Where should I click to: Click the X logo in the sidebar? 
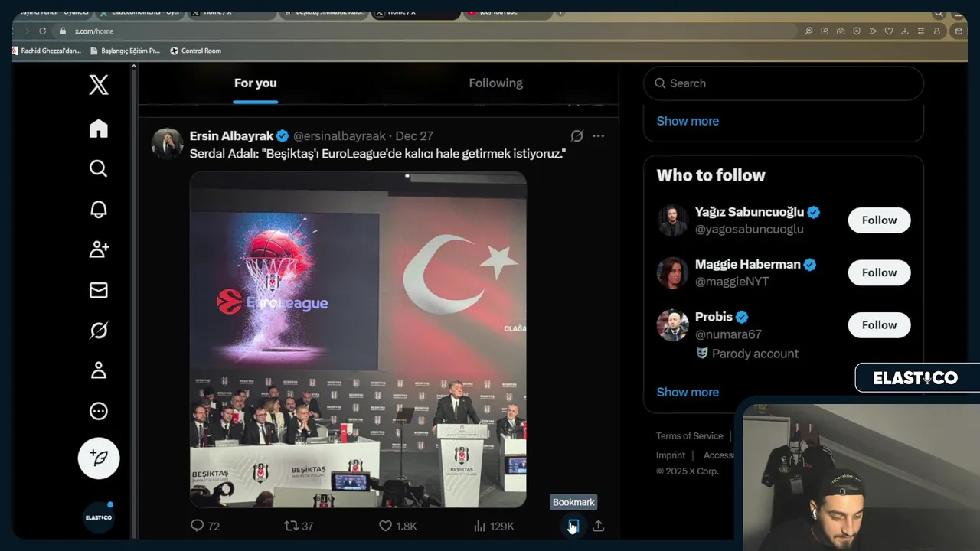(99, 84)
